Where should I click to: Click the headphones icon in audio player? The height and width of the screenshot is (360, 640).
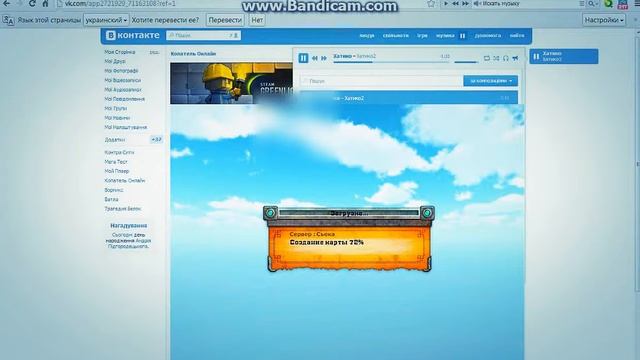506,58
